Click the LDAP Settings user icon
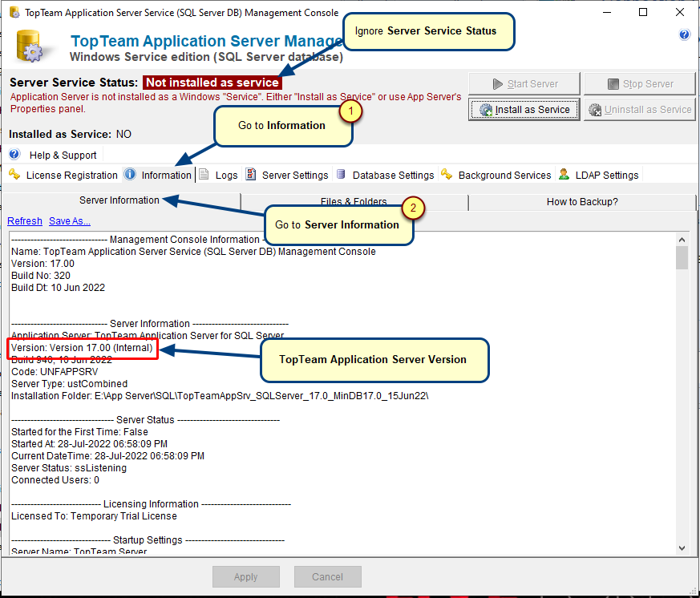 pyautogui.click(x=564, y=174)
